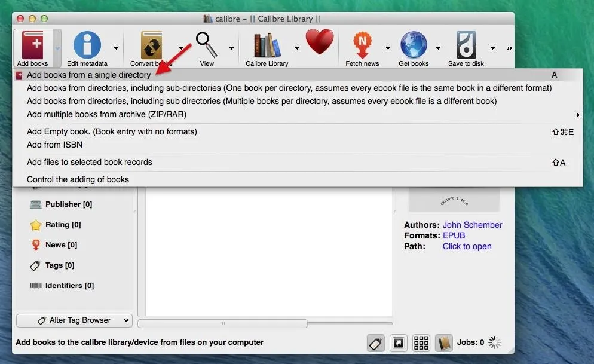Click the horizontal scrollbar under book list

[x=223, y=323]
